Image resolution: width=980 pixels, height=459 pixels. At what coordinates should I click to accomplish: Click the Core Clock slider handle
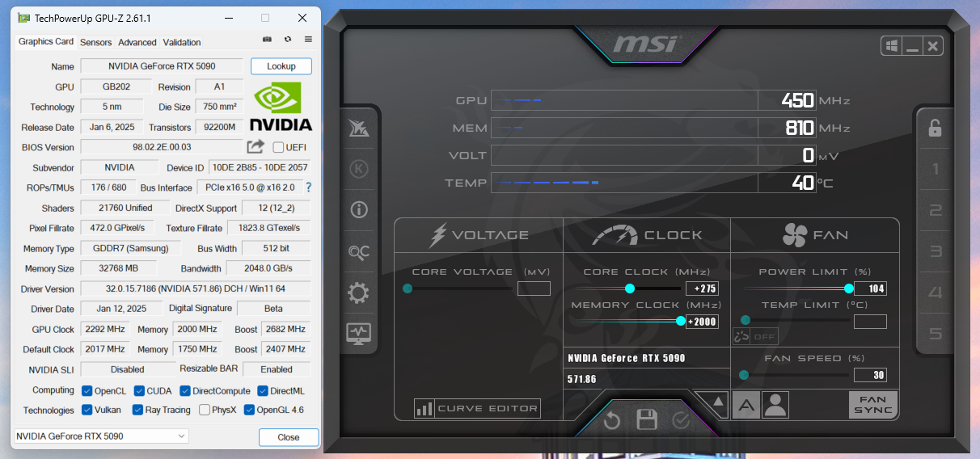coord(629,288)
